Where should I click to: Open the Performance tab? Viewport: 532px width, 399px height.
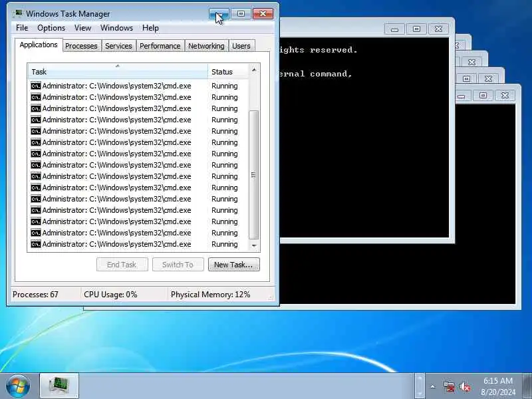click(x=160, y=46)
